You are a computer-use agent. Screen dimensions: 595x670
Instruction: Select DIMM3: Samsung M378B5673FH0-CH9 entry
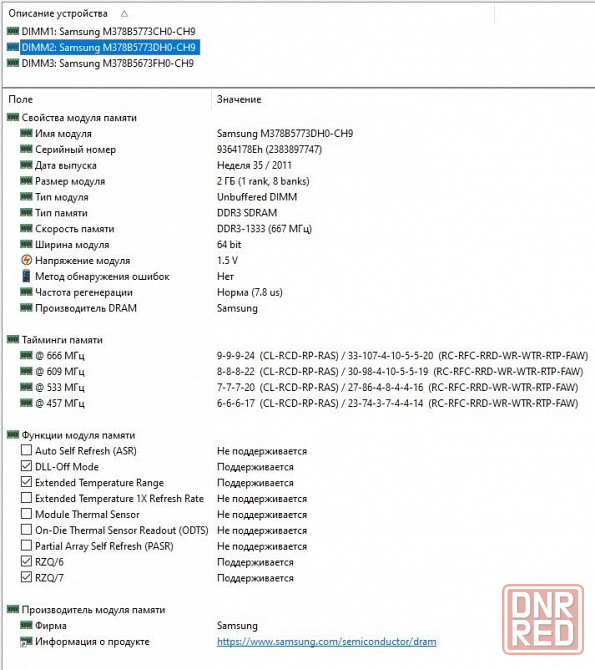tap(107, 63)
